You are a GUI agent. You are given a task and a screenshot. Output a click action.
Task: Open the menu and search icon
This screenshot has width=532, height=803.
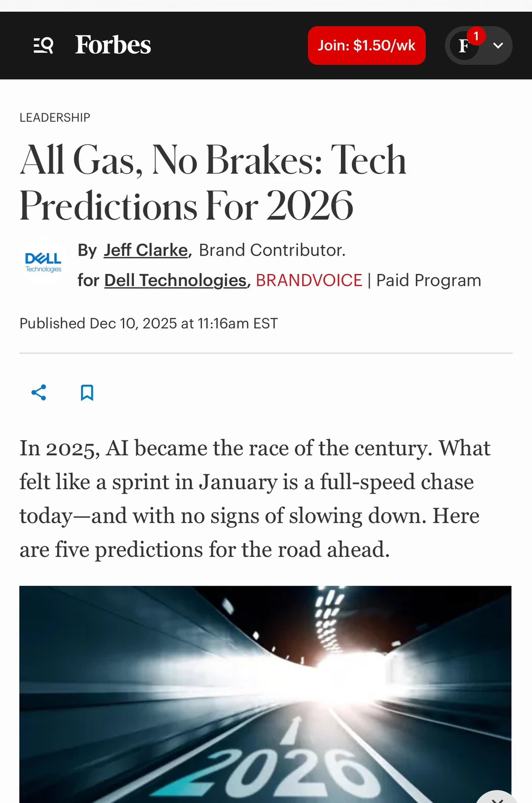pyautogui.click(x=43, y=45)
